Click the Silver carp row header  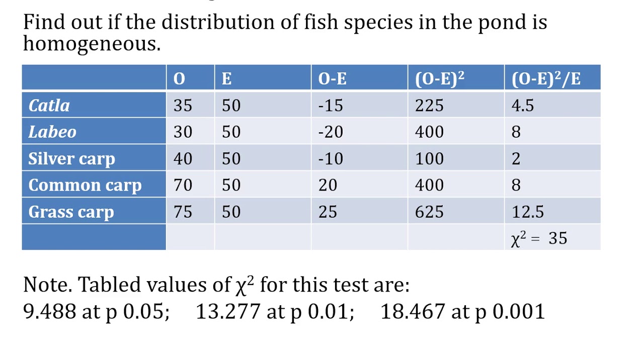(71, 159)
